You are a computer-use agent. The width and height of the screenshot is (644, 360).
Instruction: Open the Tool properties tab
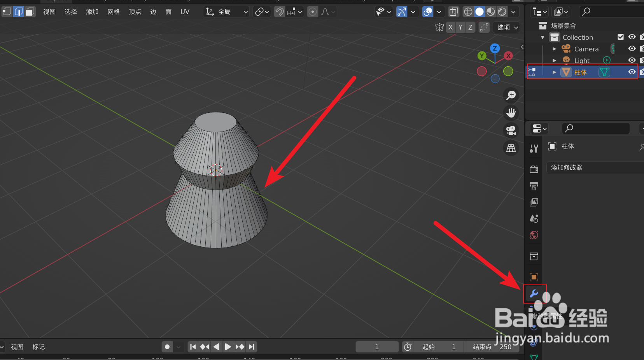pyautogui.click(x=534, y=148)
